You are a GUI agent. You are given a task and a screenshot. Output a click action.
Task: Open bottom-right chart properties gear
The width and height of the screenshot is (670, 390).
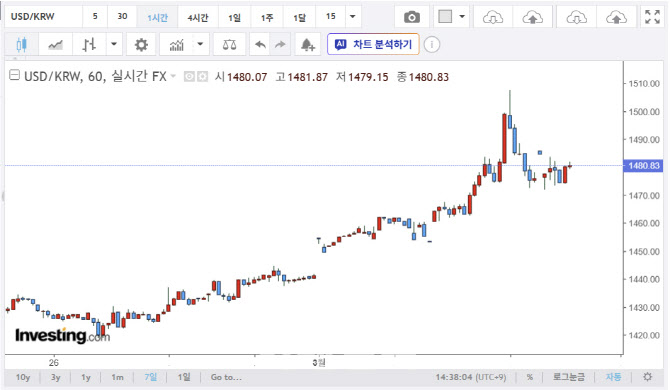(x=648, y=377)
